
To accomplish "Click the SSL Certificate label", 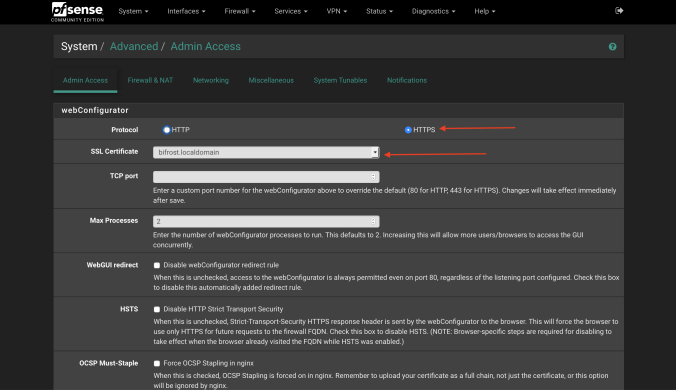I will coord(114,152).
